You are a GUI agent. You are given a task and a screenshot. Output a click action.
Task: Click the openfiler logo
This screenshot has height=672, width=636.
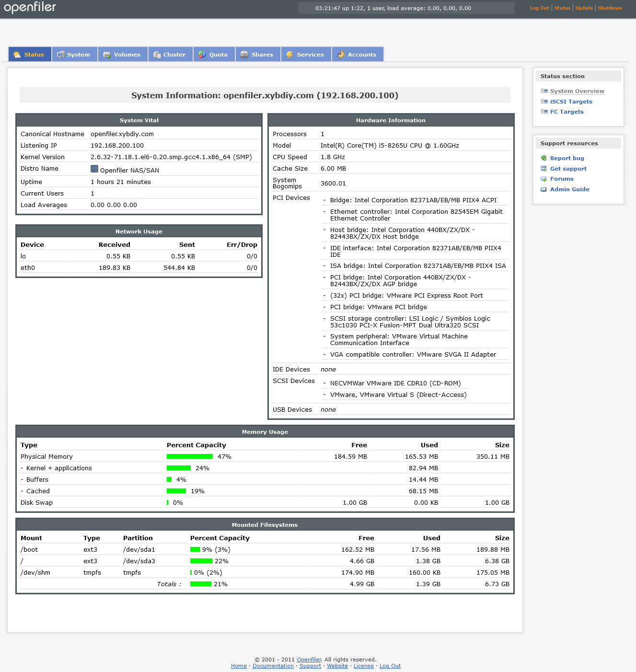coord(30,8)
